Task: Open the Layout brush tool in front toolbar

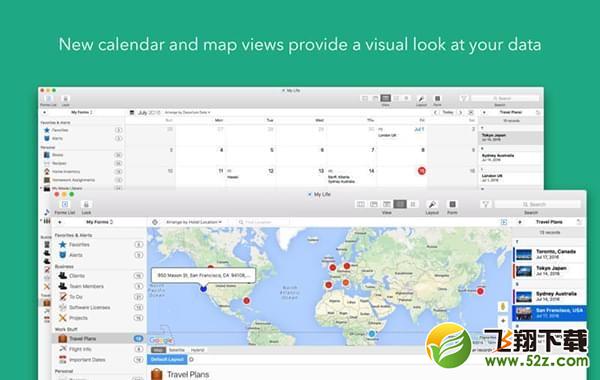Action: point(432,204)
